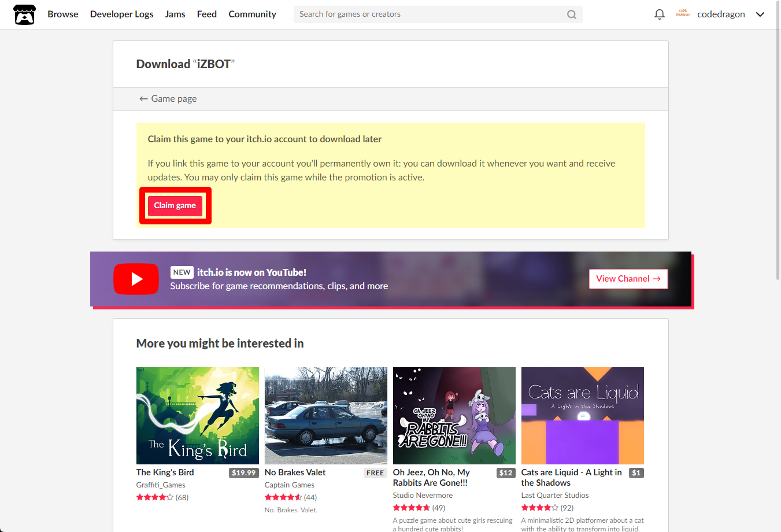Open Oh Jeez, Oh No title link
781x532 pixels.
(x=431, y=478)
